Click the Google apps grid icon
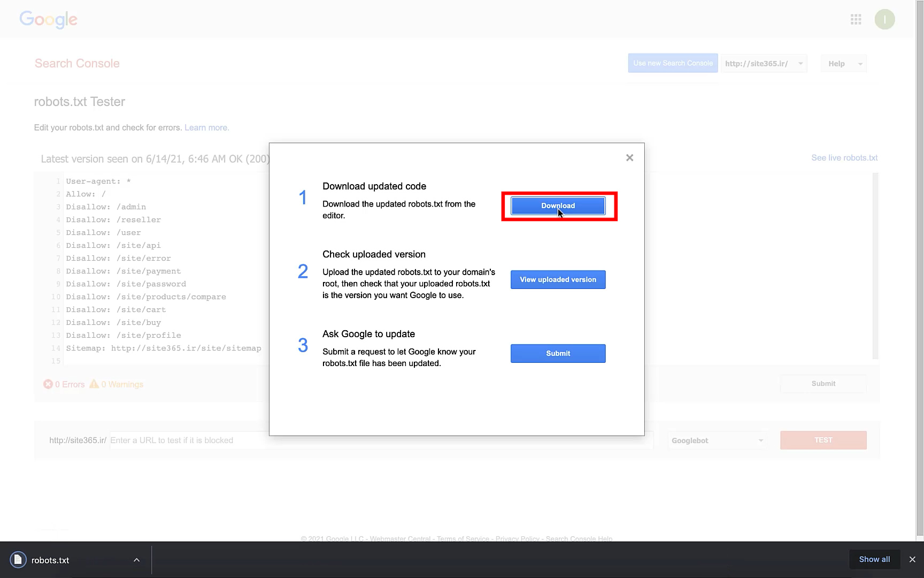Viewport: 924px width, 578px height. point(856,20)
